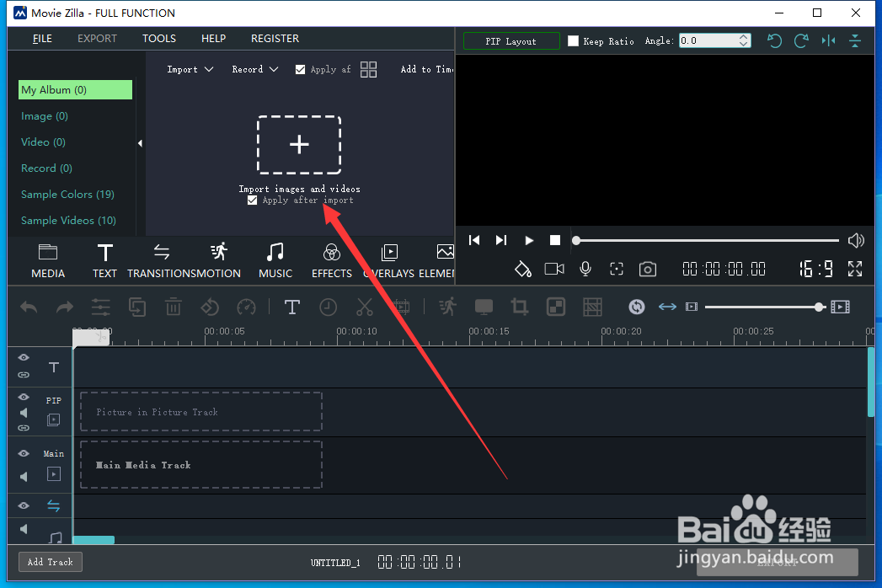882x588 pixels.
Task: Click the zoom out timeline icon
Action: (692, 307)
